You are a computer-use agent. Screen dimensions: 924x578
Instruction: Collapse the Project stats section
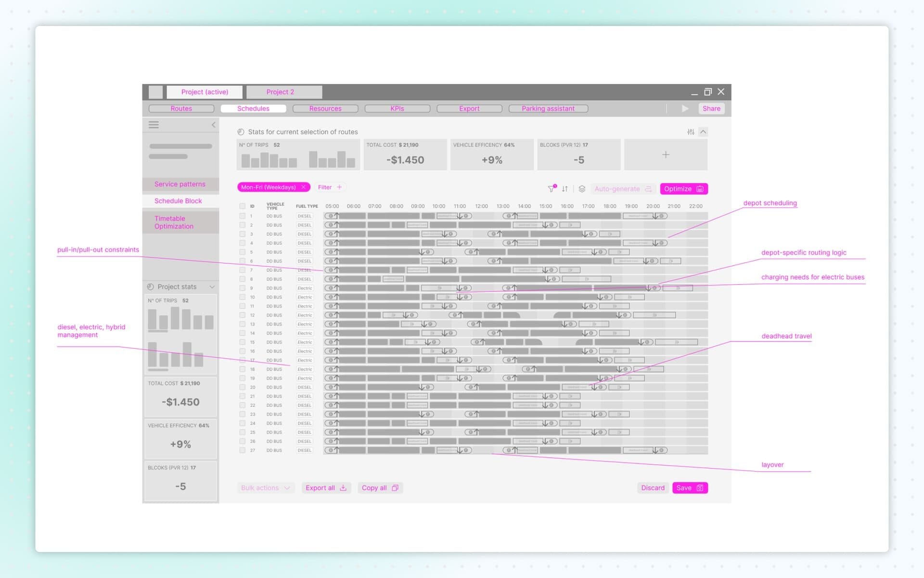212,287
